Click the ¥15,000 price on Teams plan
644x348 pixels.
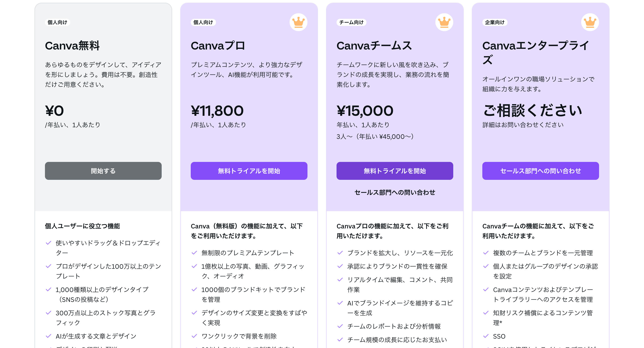pos(365,111)
